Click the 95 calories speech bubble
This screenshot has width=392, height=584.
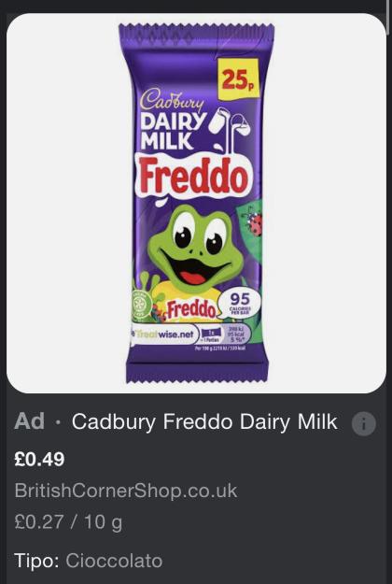point(240,304)
